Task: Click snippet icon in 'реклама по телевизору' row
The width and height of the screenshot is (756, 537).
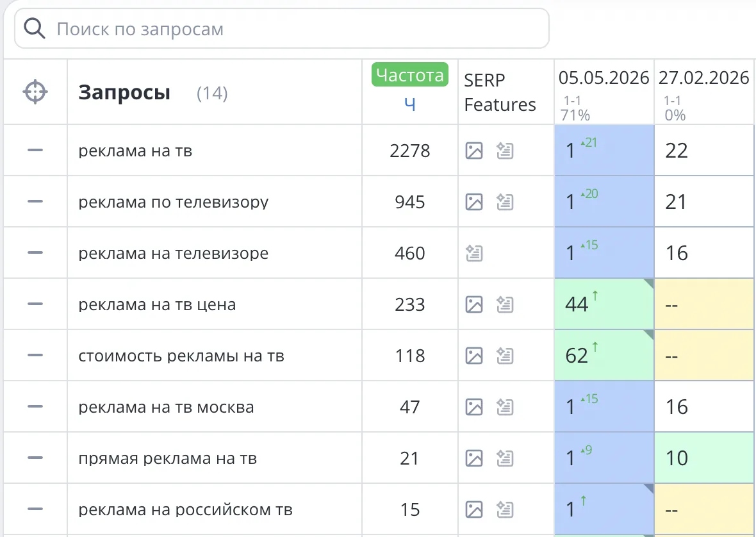Action: coord(505,201)
